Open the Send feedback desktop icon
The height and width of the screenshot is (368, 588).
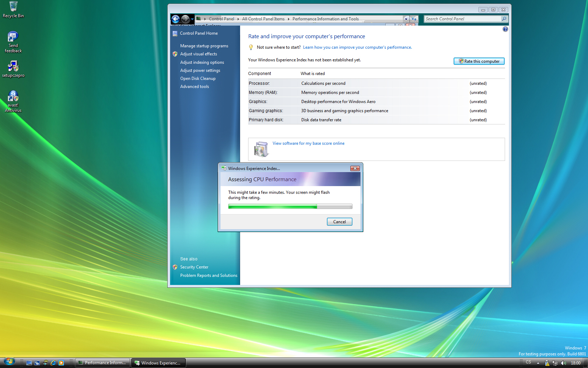click(x=13, y=42)
